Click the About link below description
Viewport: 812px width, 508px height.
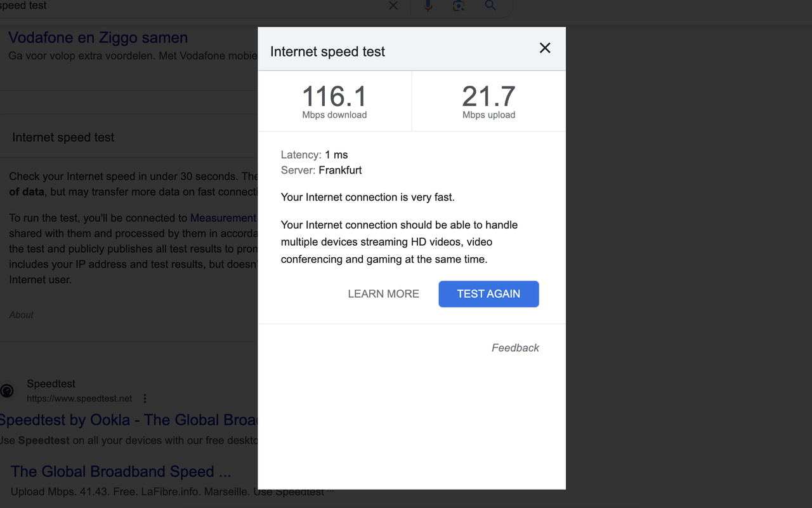21,315
